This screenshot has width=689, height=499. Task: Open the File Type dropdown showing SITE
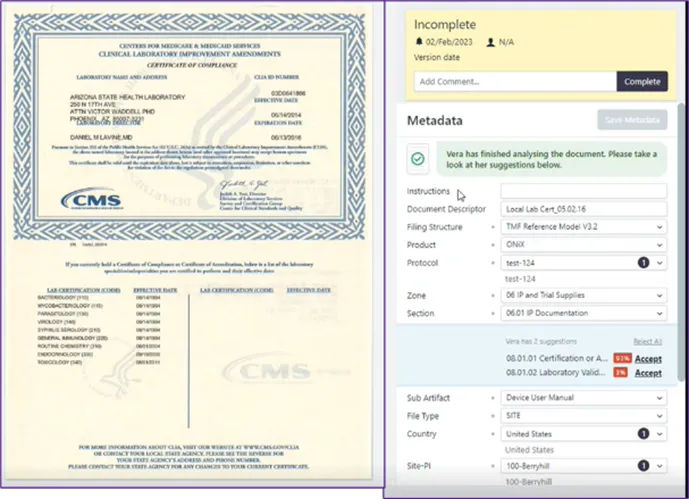pos(584,416)
